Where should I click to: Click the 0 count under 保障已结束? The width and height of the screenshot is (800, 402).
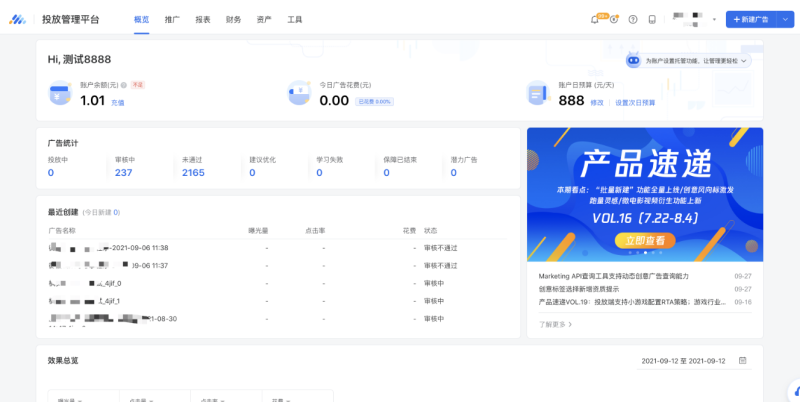[x=386, y=172]
